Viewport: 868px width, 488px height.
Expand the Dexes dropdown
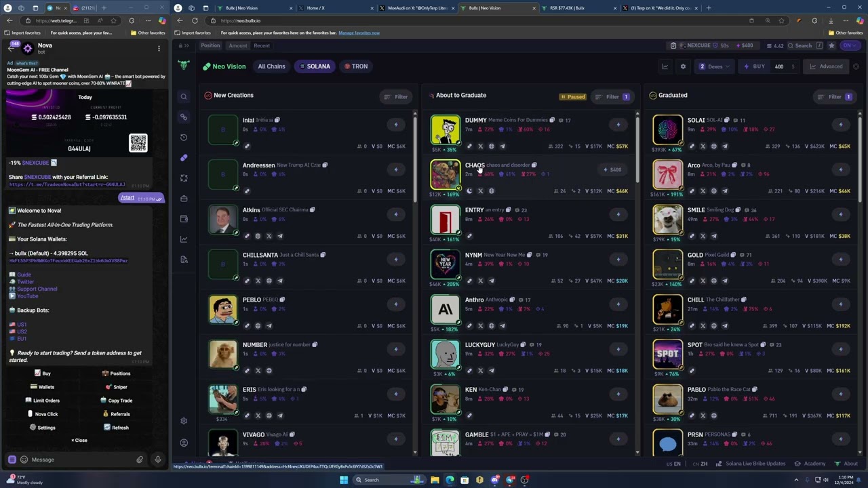click(714, 66)
